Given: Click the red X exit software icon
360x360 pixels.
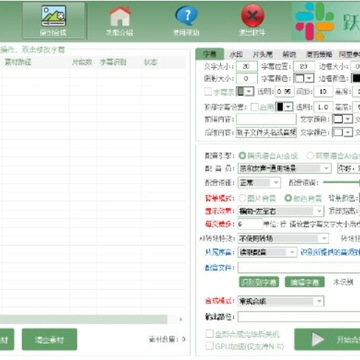Looking at the screenshot, I should (252, 16).
